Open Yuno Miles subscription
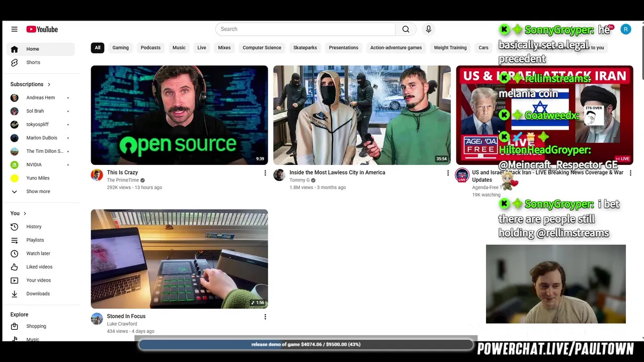Viewport: 644px width, 362px height. (x=41, y=178)
